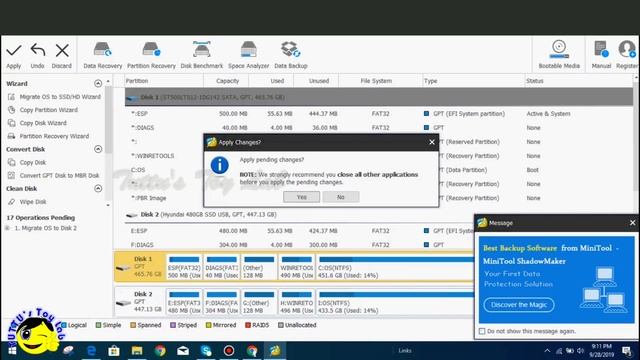Viewport: 640px width, 360px height.
Task: Select Disk 1 header row in list
Action: click(379, 97)
